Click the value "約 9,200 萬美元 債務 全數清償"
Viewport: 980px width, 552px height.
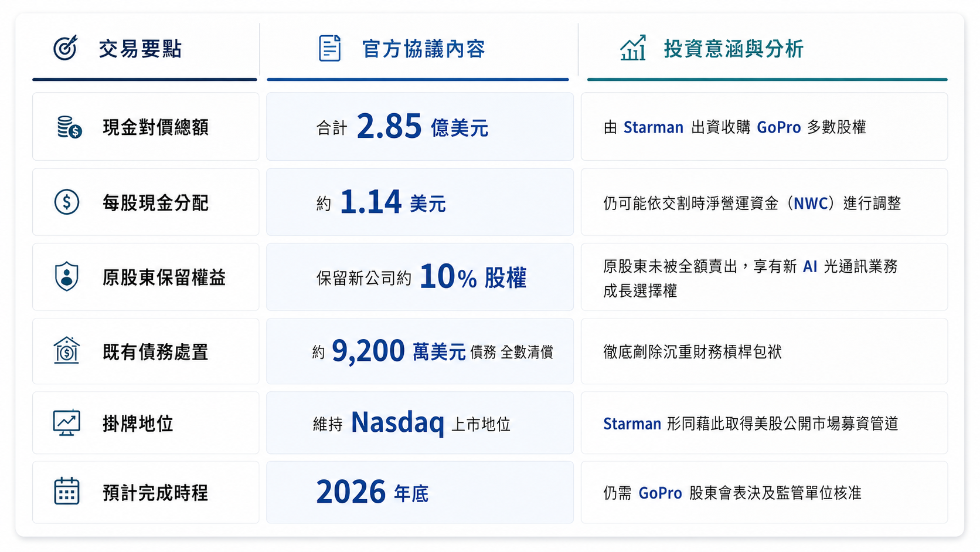433,351
